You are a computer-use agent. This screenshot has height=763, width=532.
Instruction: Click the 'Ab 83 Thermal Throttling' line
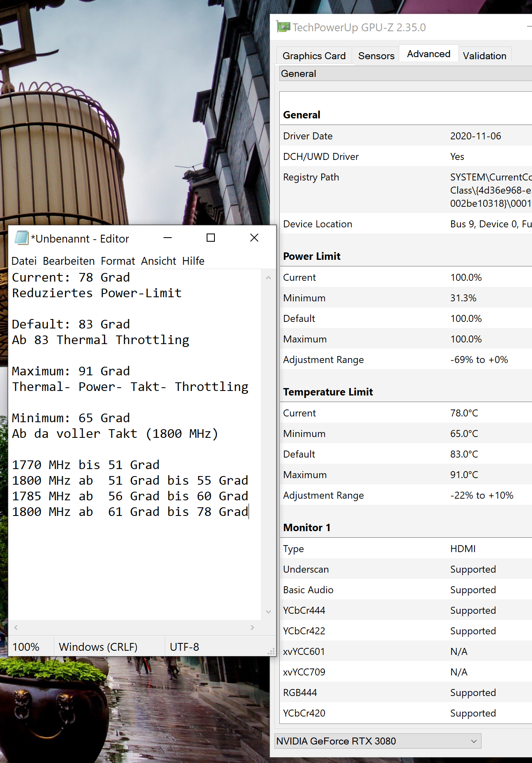100,340
